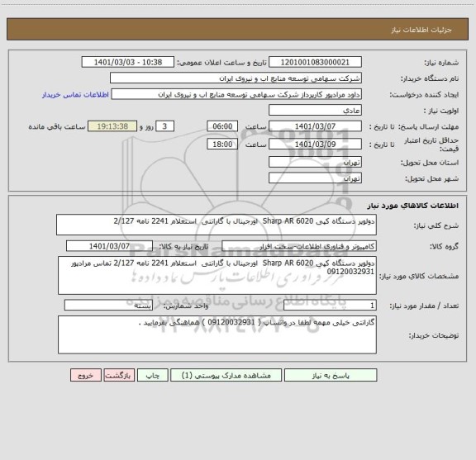Image resolution: width=476 pixels, height=460 pixels.
Task: Click the buyer notes text area
Action: click(x=217, y=334)
